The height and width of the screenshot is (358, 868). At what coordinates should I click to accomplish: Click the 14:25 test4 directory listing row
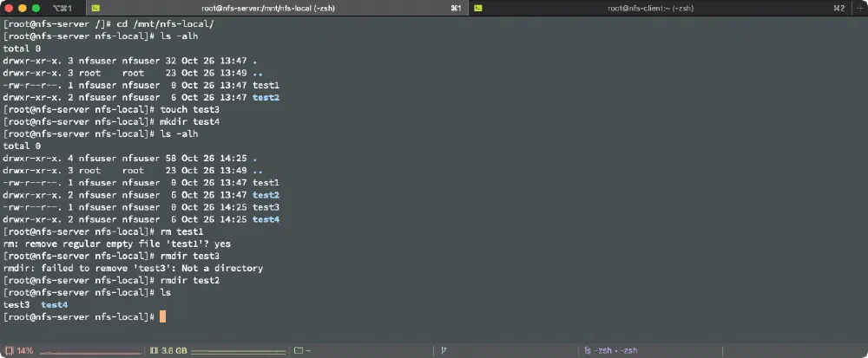coord(141,219)
